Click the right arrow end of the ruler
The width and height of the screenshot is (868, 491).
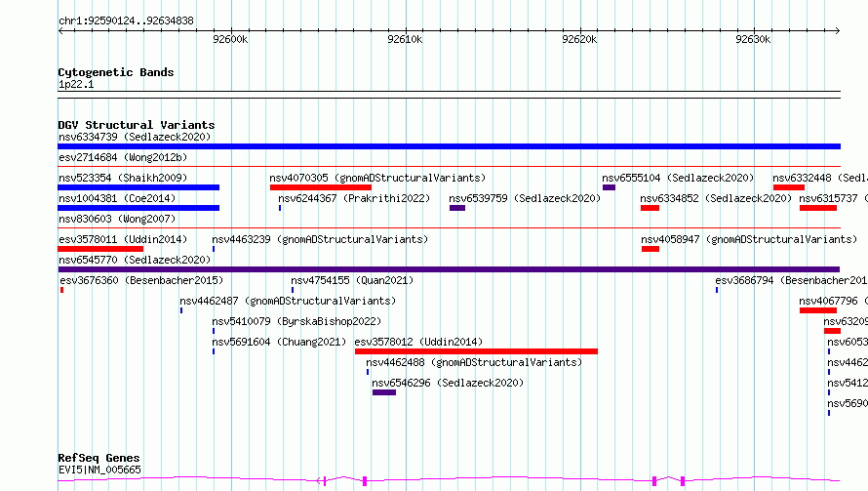[837, 30]
